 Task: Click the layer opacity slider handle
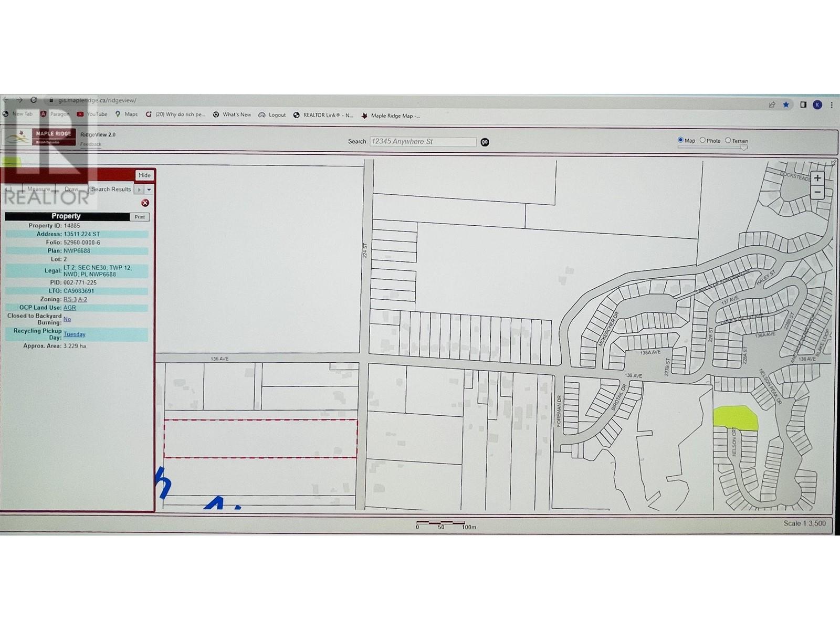point(743,148)
